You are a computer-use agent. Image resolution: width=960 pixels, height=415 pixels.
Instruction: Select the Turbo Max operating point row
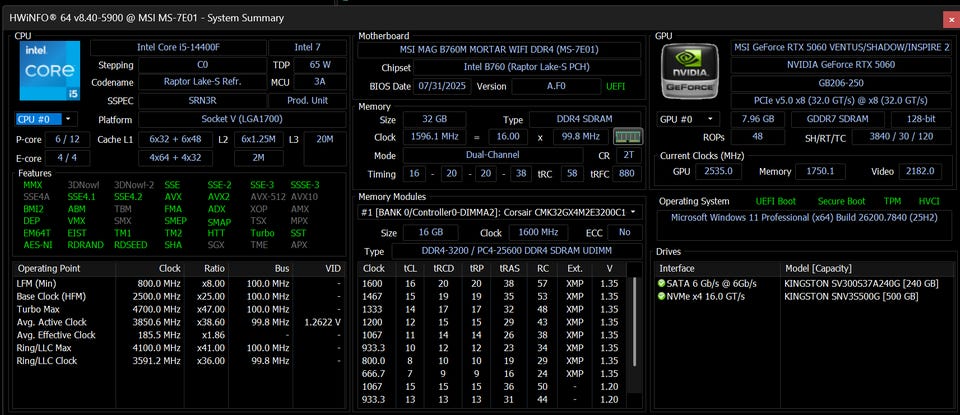(x=179, y=309)
